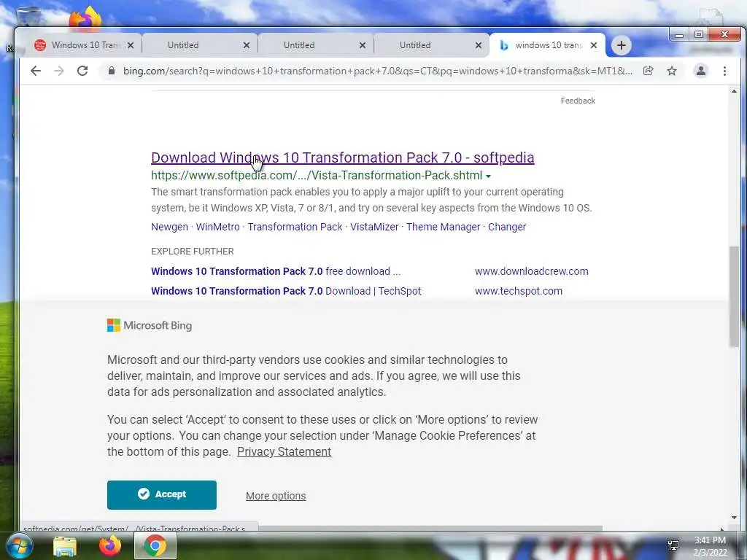Click the lock icon in address bar
Image resolution: width=747 pixels, height=560 pixels.
tap(112, 71)
